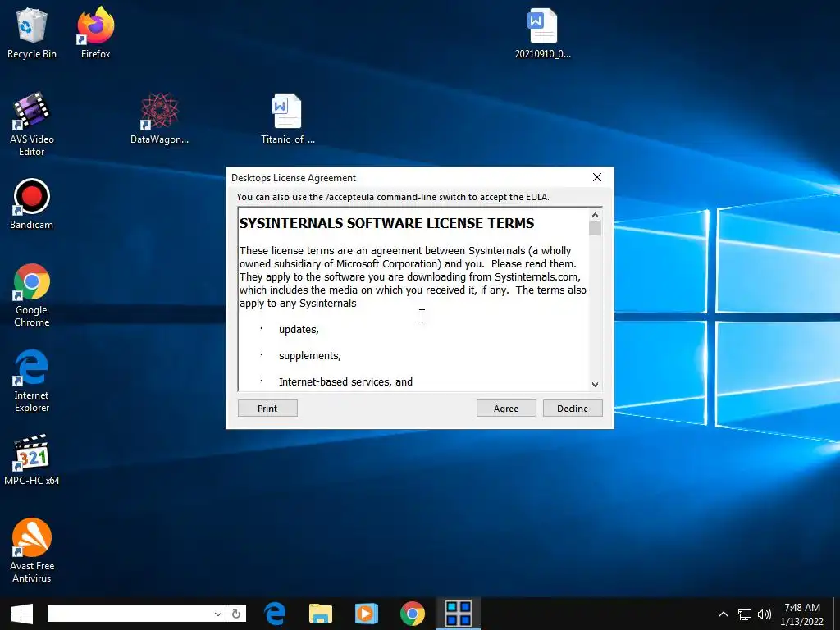Viewport: 840px width, 630px height.
Task: Select the Titanic_of_ Word document icon
Action: click(x=287, y=118)
